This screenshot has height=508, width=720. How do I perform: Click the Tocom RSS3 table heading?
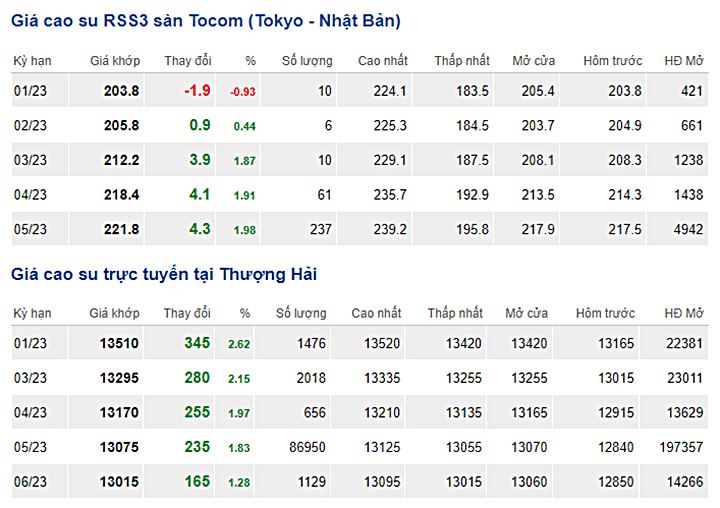click(205, 21)
